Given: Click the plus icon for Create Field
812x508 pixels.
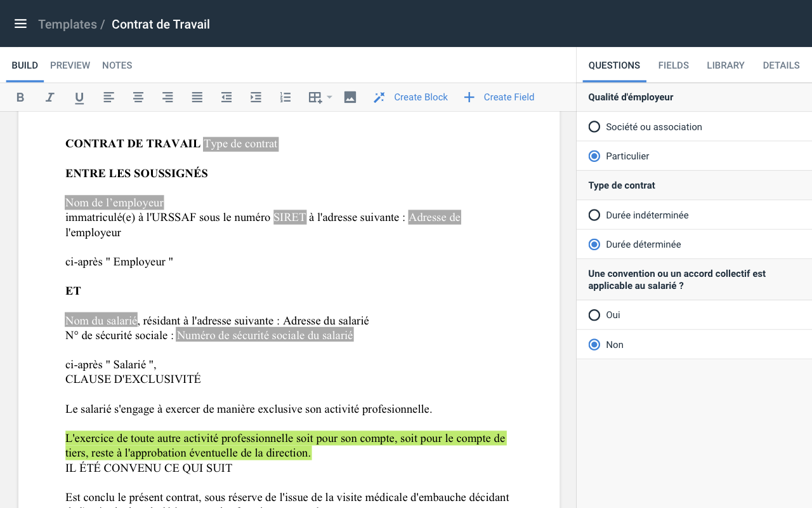Looking at the screenshot, I should [469, 97].
